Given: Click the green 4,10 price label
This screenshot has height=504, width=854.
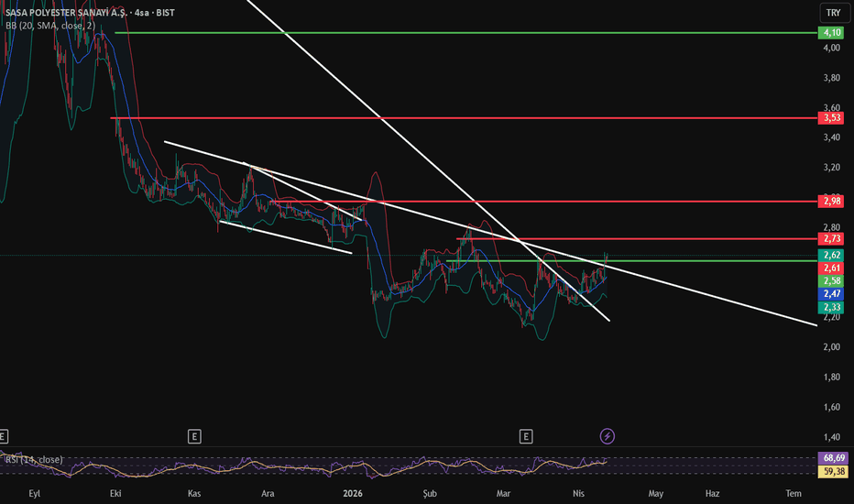Looking at the screenshot, I should tap(830, 33).
